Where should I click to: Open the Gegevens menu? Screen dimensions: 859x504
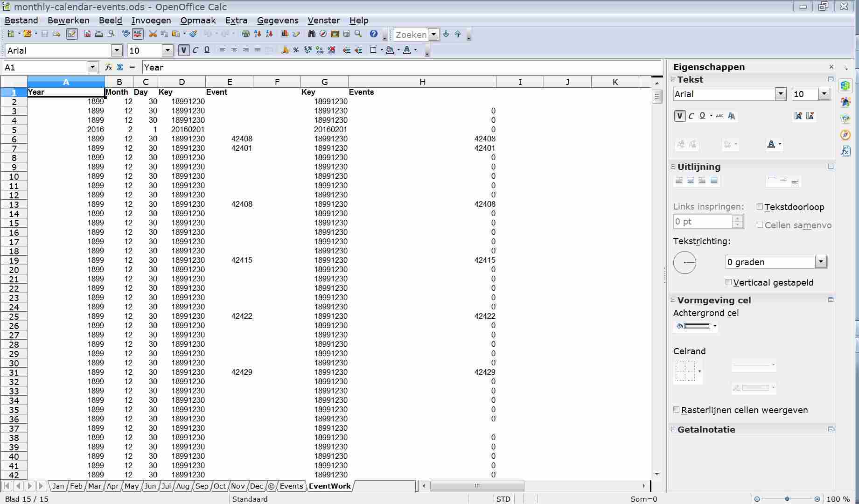[278, 20]
